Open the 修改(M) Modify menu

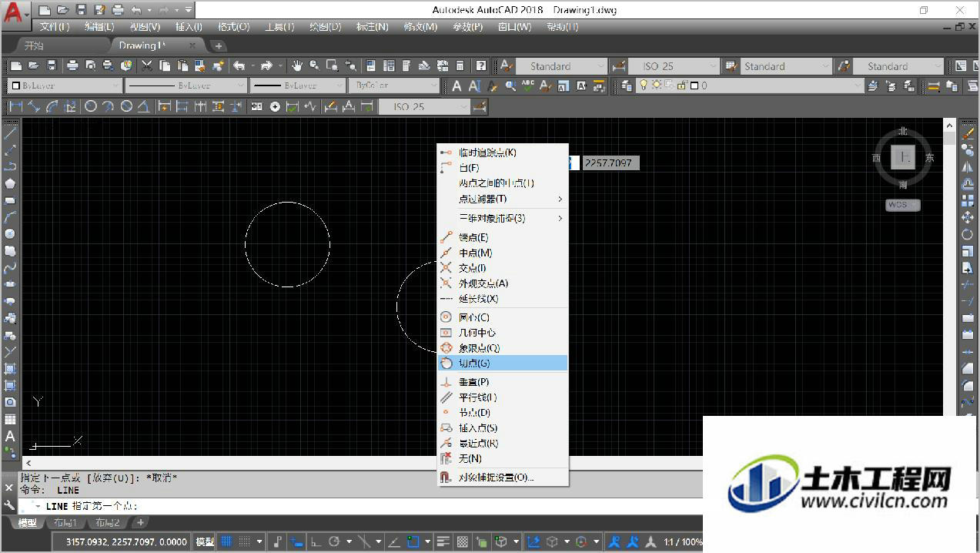tap(420, 27)
